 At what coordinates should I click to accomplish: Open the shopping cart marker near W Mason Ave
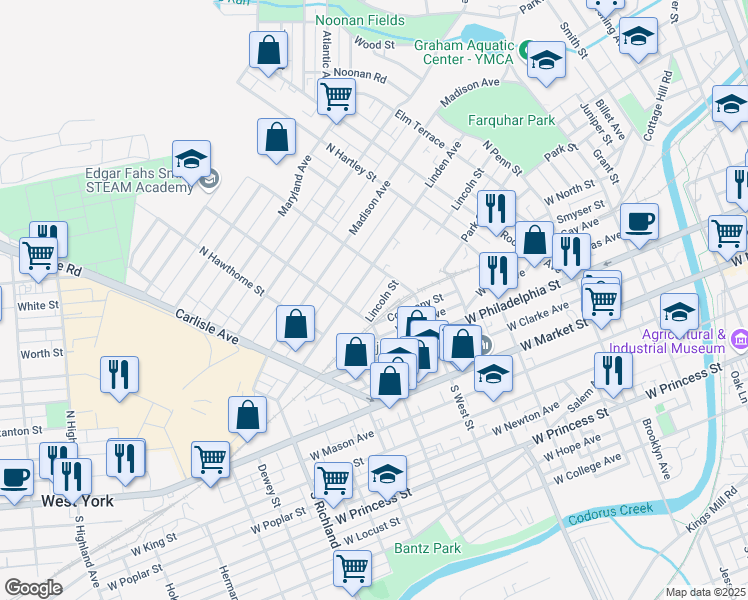click(x=333, y=480)
